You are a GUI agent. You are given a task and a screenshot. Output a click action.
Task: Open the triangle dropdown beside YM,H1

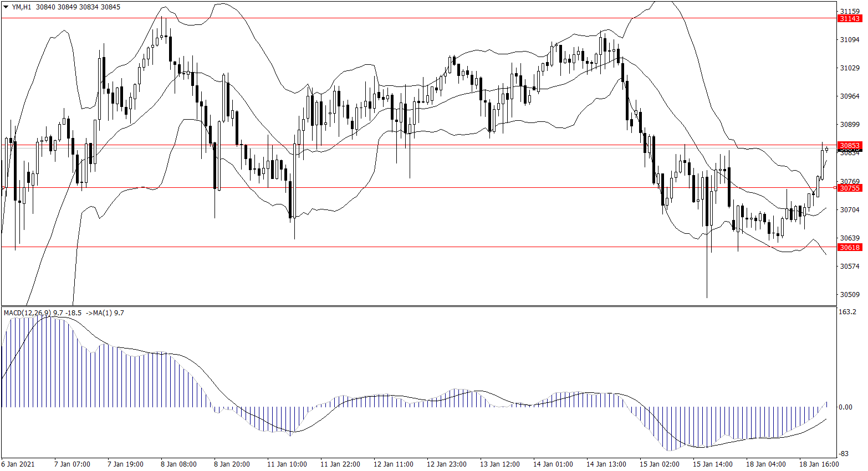click(x=6, y=7)
